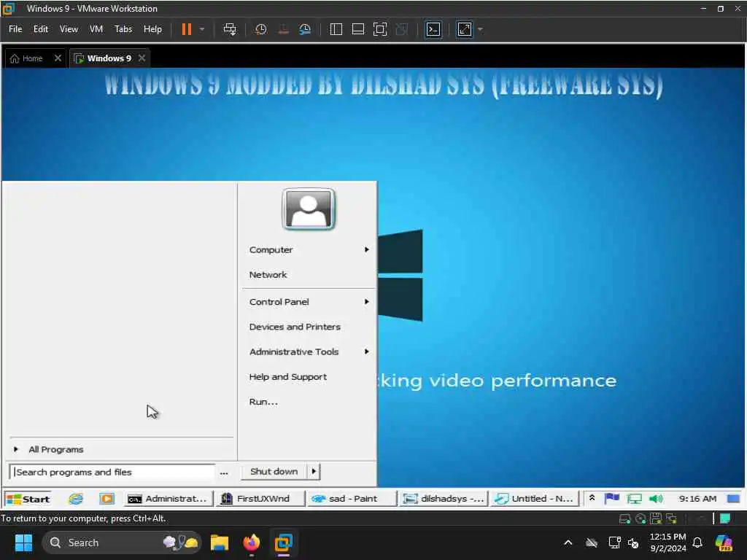Expand the Computer submenu arrow
The width and height of the screenshot is (747, 560).
tap(366, 249)
